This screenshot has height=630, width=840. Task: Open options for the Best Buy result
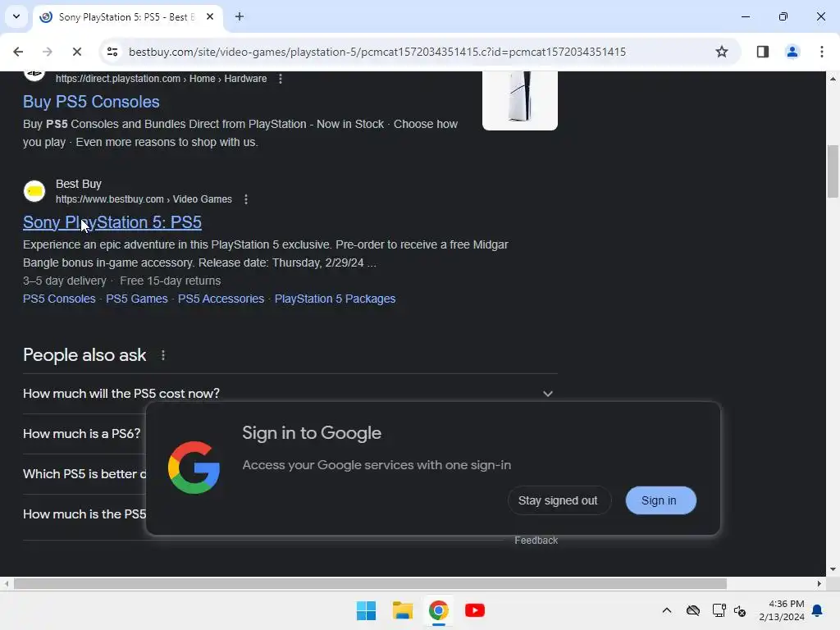click(x=246, y=199)
